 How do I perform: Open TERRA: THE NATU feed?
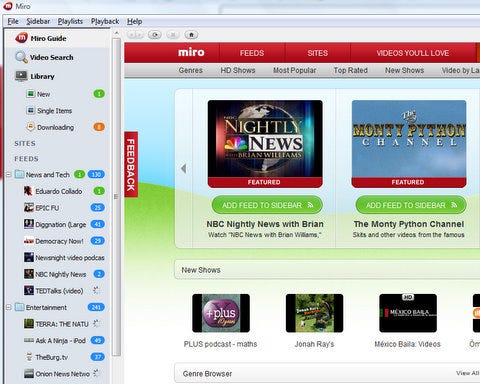[x=57, y=324]
